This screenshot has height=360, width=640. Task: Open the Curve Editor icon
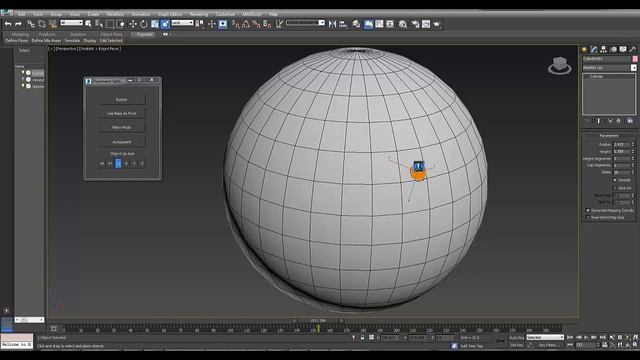click(x=379, y=24)
